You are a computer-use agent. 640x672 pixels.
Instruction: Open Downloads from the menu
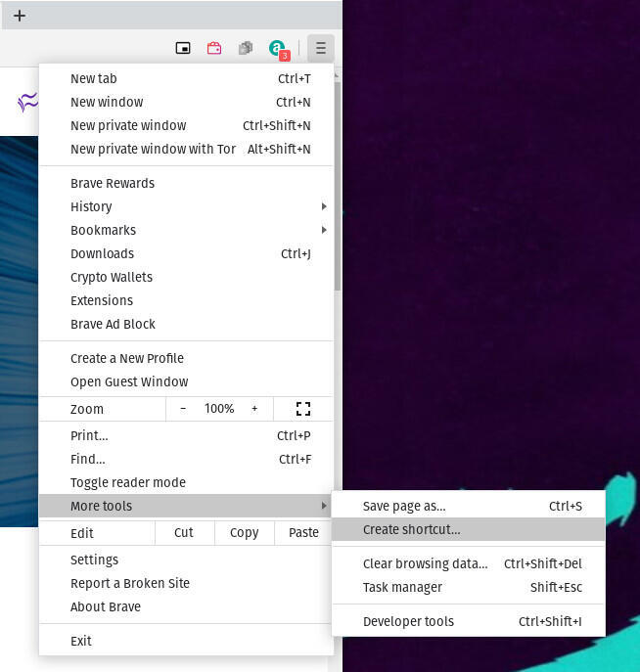point(186,253)
